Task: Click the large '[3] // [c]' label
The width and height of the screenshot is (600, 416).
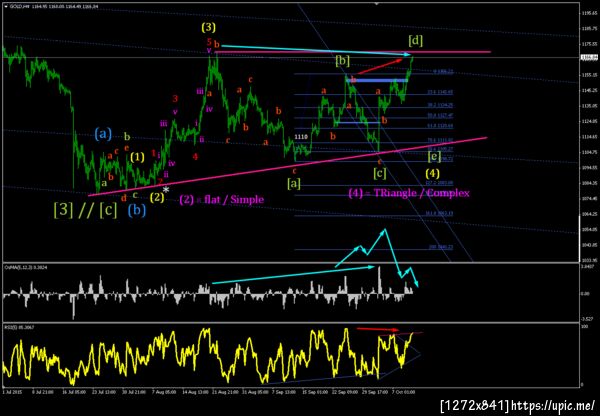Action: [86, 211]
